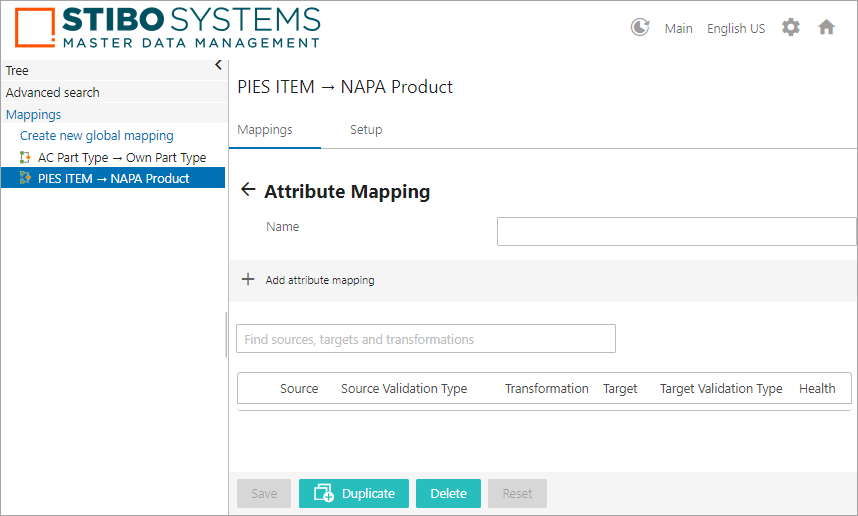The width and height of the screenshot is (858, 516).
Task: Focus the Find sources, targets search box
Action: click(426, 339)
